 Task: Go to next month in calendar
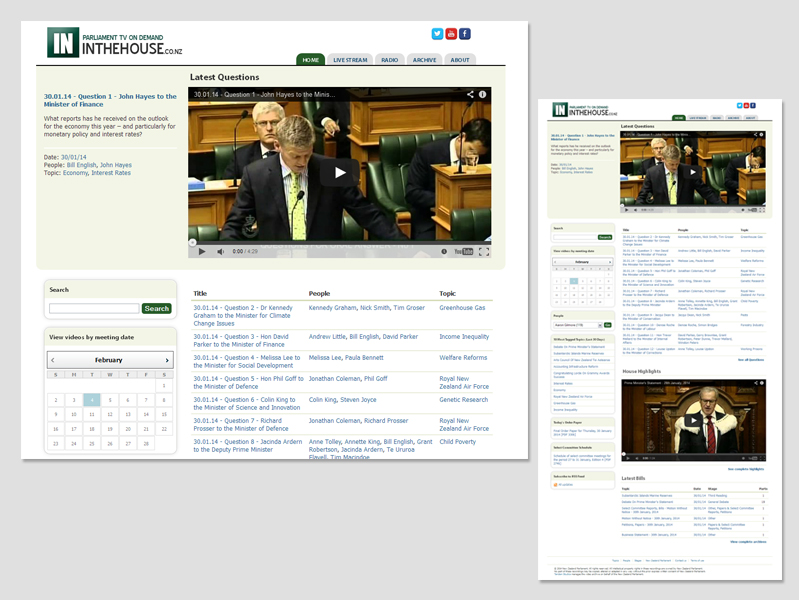point(167,360)
